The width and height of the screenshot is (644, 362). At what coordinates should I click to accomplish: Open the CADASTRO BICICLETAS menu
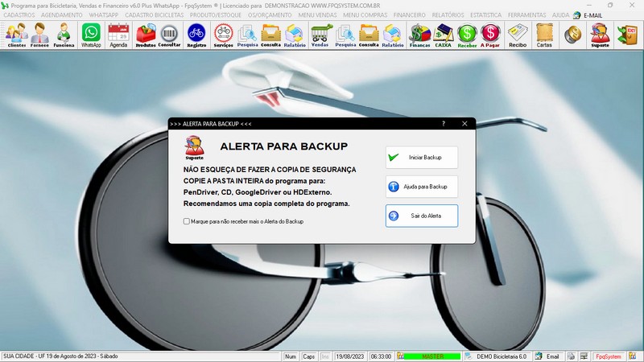tap(155, 15)
